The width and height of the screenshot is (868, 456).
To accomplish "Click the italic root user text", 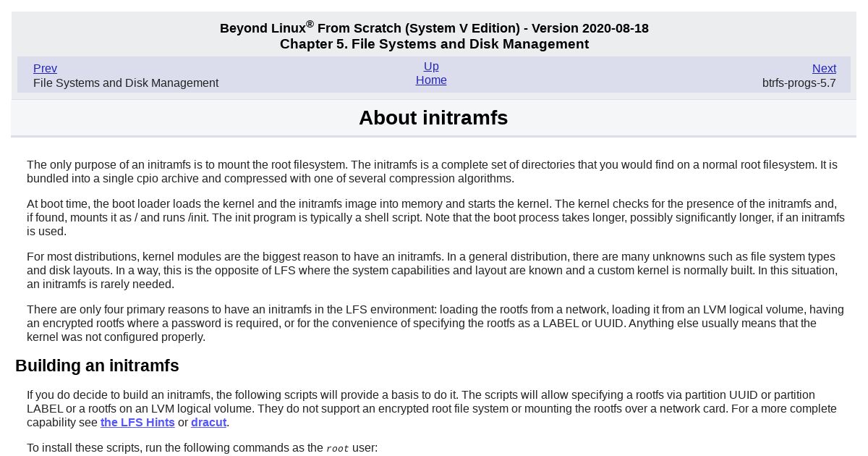I will [x=337, y=449].
